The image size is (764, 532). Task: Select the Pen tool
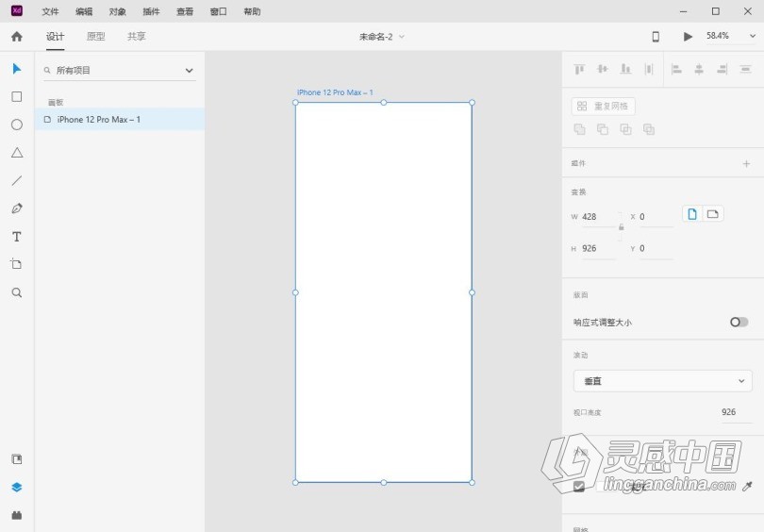(17, 208)
